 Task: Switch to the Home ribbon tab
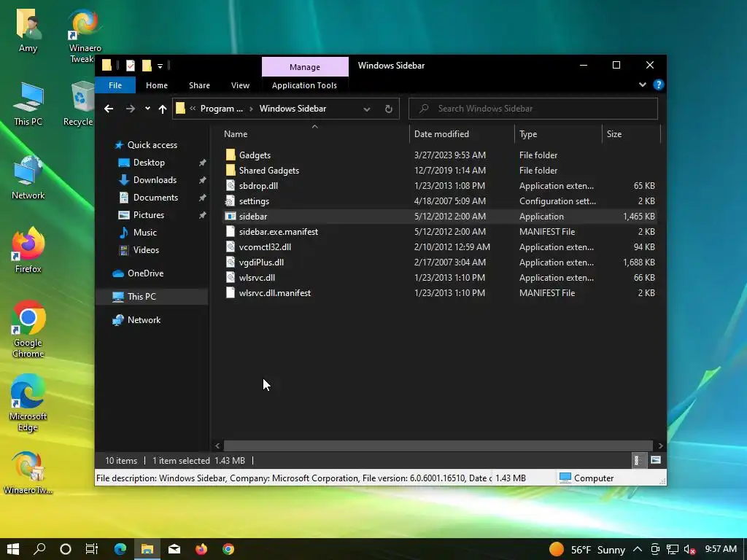[157, 85]
